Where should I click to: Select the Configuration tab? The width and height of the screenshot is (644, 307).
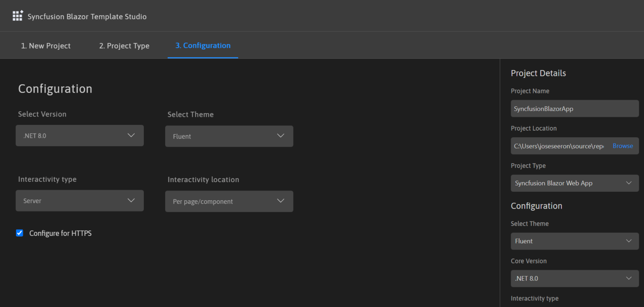click(x=203, y=45)
